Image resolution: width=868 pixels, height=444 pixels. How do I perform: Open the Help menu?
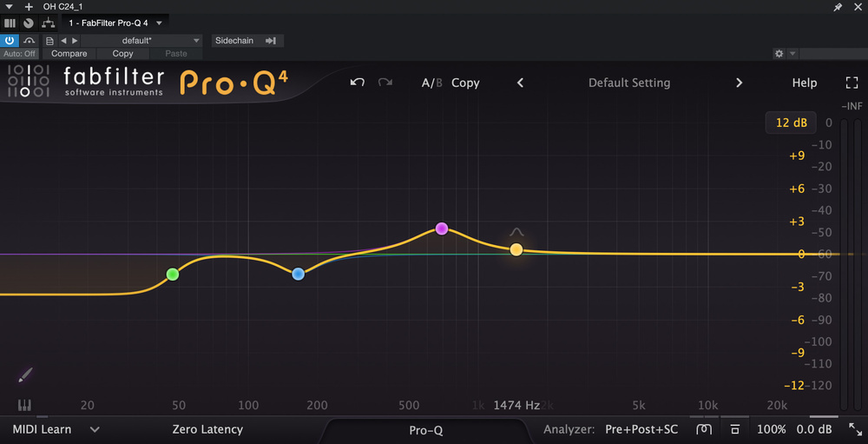tap(804, 83)
